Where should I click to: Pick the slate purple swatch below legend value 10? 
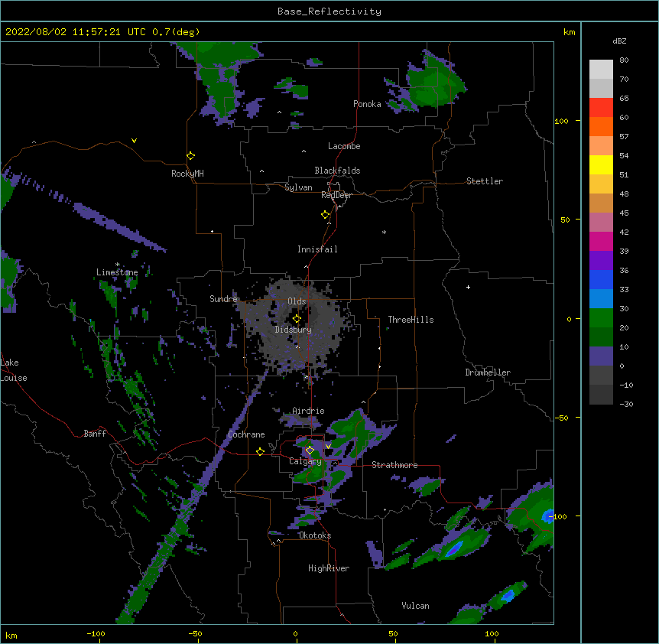601,356
